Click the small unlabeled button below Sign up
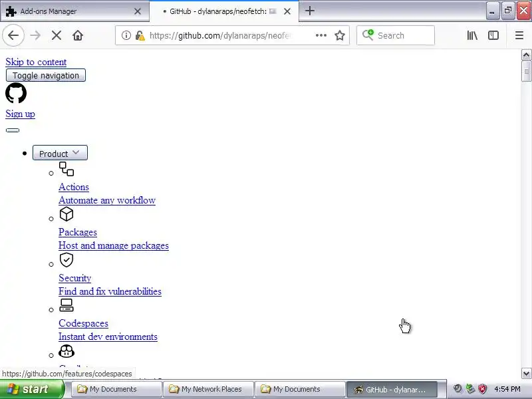The width and height of the screenshot is (532, 399). (13, 130)
